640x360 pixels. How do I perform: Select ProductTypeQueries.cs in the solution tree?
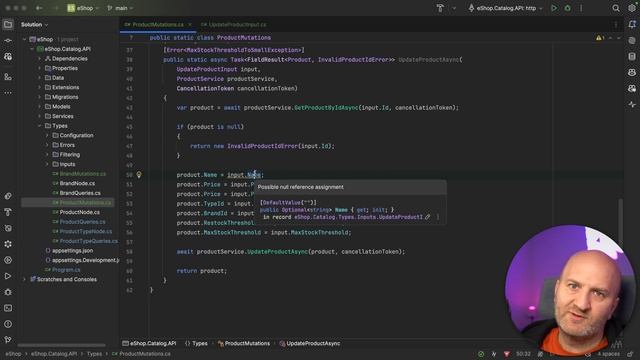(88, 241)
